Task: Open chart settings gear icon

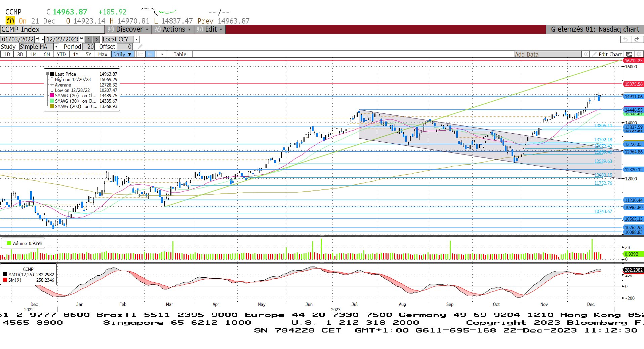Action: coord(639,54)
